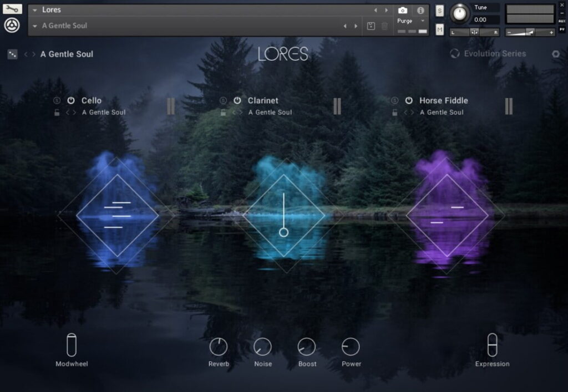This screenshot has width=568, height=392.
Task: Click the Power knob
Action: pos(351,347)
